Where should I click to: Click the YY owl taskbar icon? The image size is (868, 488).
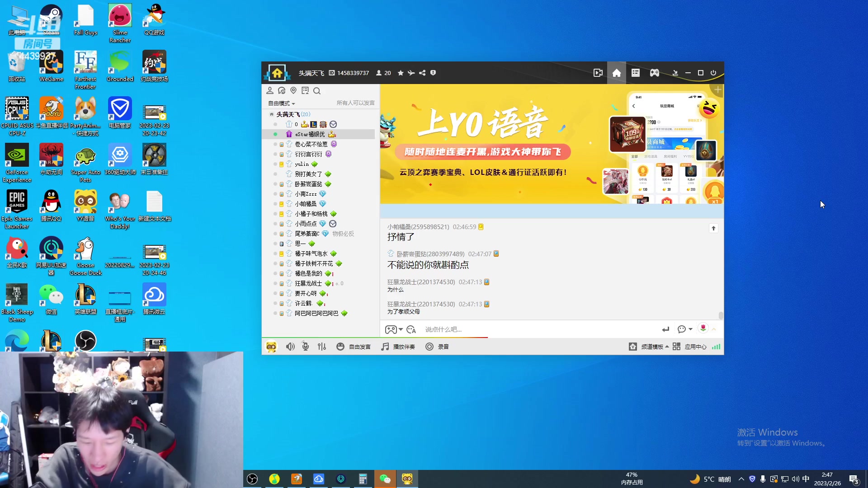pyautogui.click(x=407, y=479)
